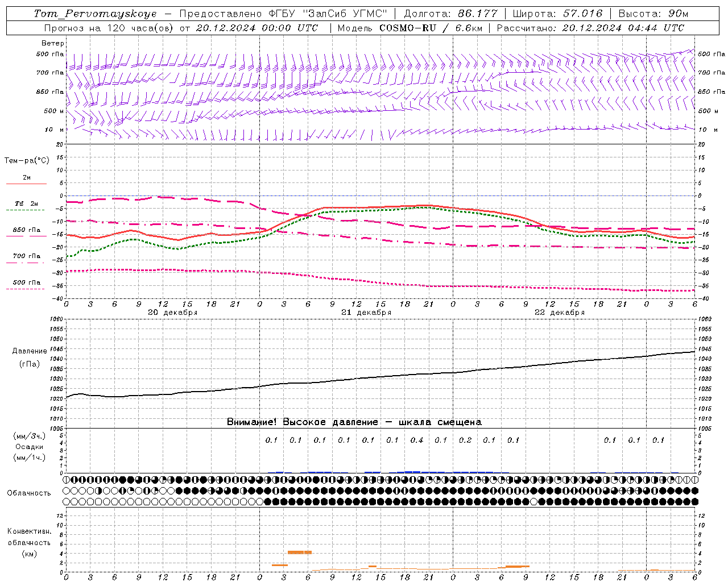728x582 pixels.
Task: Click the date label 21 декабря
Action: 366,313
